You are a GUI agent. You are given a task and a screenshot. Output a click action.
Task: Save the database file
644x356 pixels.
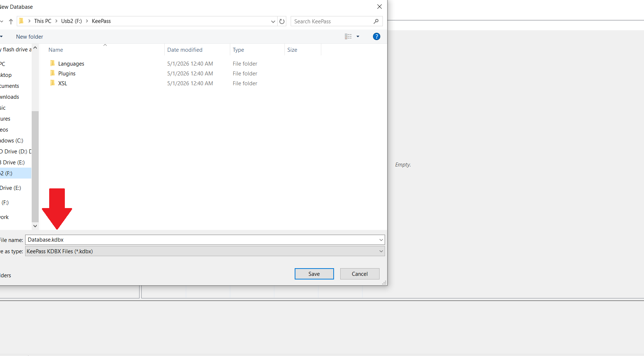coord(314,274)
